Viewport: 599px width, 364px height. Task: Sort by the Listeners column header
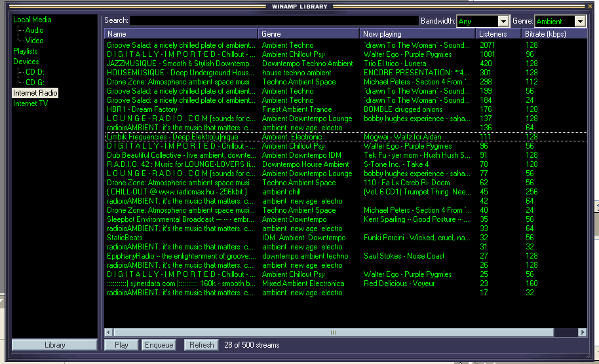499,34
